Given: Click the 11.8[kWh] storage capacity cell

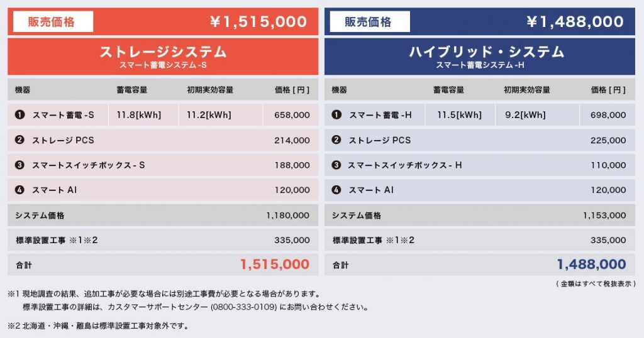Looking at the screenshot, I should pyautogui.click(x=139, y=115).
